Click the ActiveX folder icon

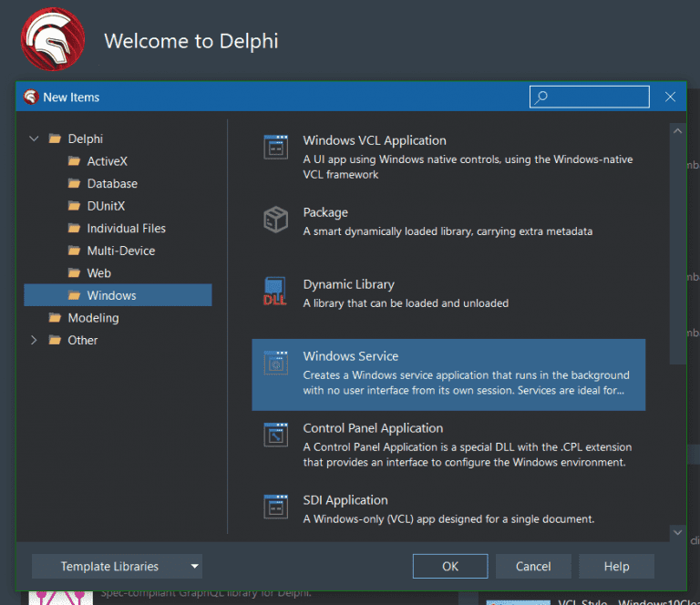(x=74, y=161)
